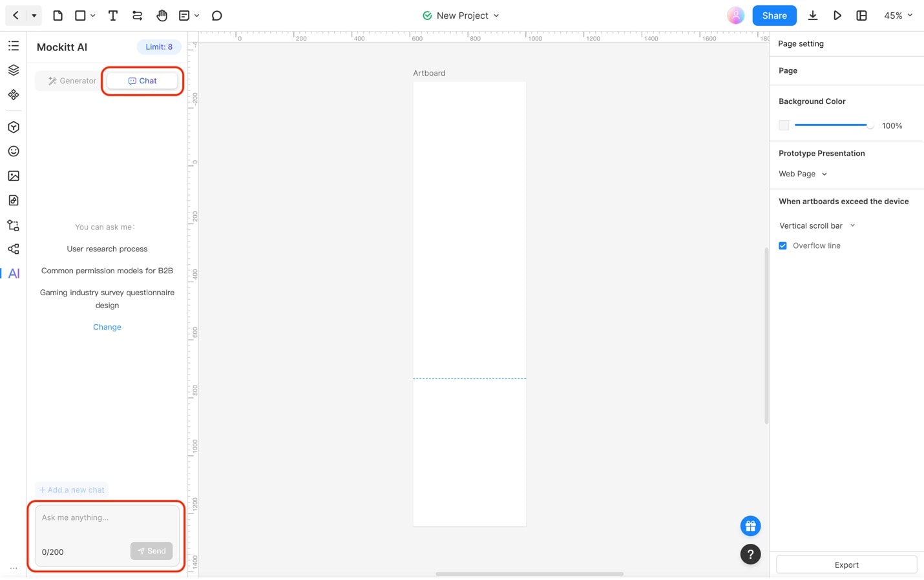Choose Common permission models for B2B

pyautogui.click(x=107, y=271)
